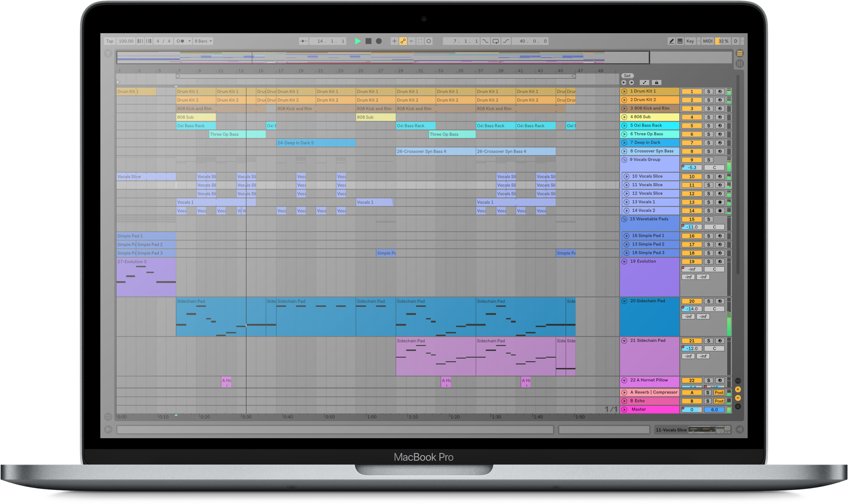This screenshot has width=848, height=504.
Task: Toggle the Loop switch in the transport bar
Action: (495, 41)
